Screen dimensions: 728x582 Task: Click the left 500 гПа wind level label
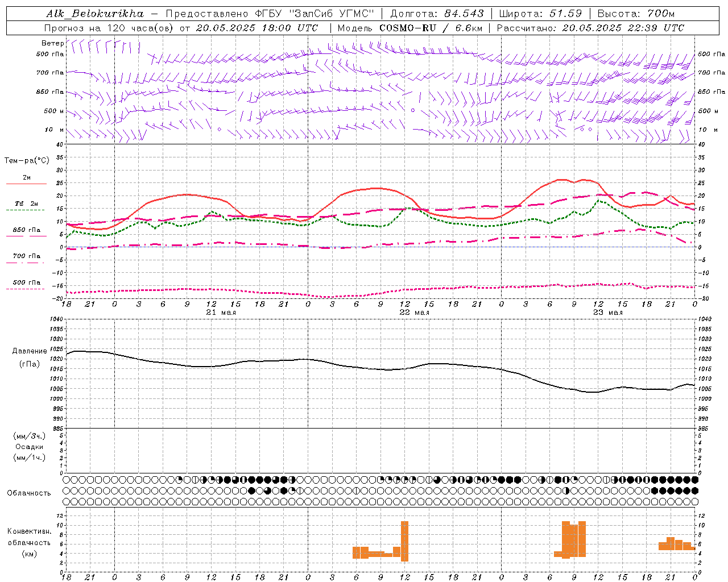point(49,55)
